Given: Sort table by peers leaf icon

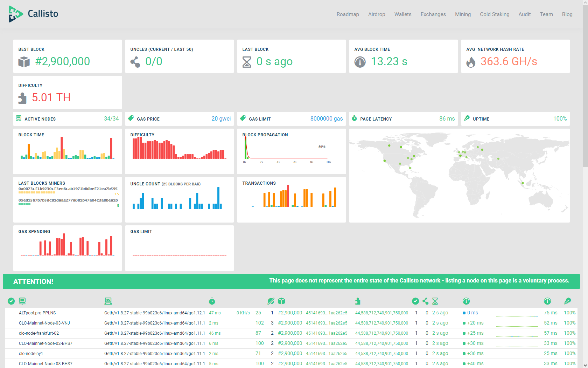Looking at the screenshot, I should point(271,301).
